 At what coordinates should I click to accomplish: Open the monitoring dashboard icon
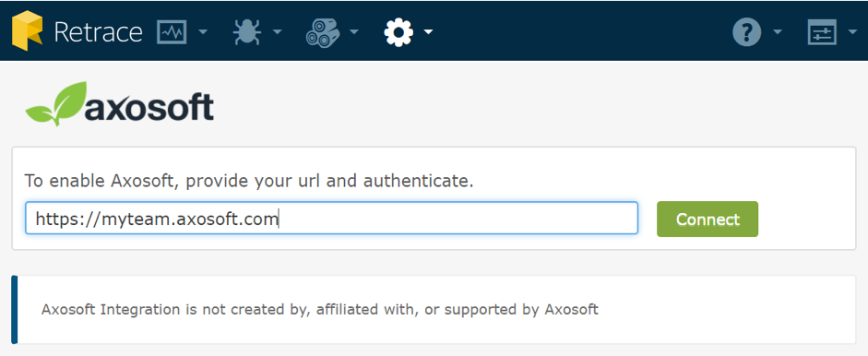(x=172, y=32)
